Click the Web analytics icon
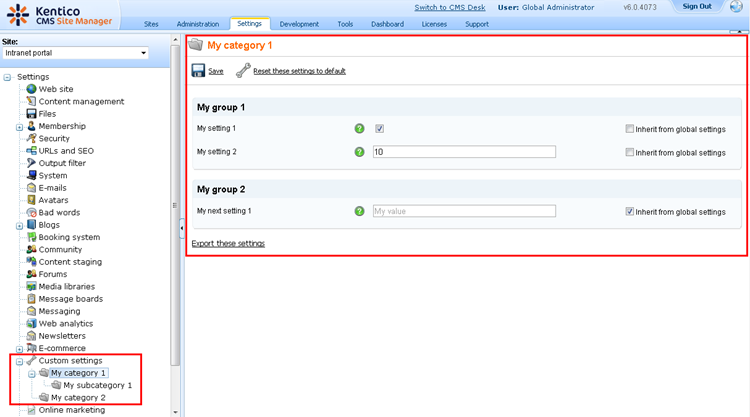 pyautogui.click(x=32, y=324)
